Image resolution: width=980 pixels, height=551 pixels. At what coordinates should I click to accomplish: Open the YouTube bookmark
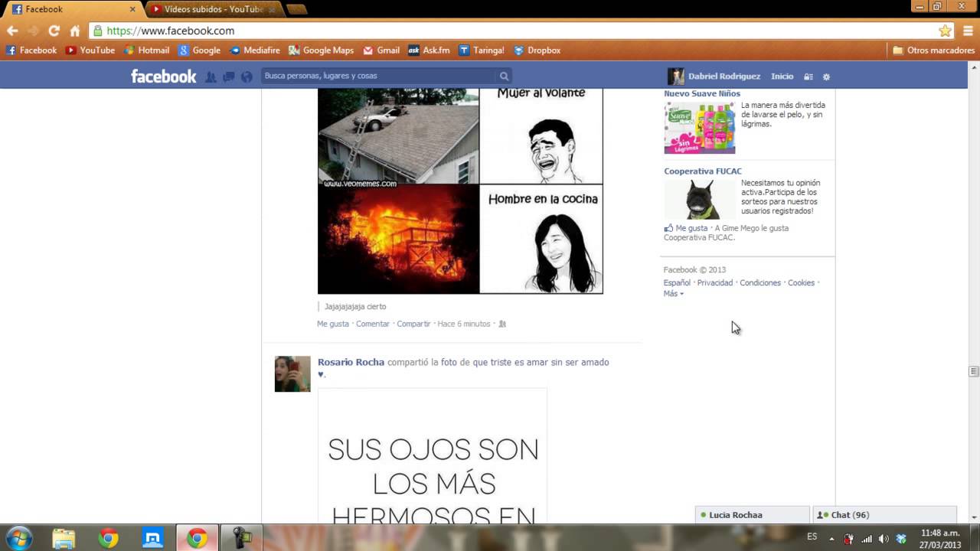[90, 51]
